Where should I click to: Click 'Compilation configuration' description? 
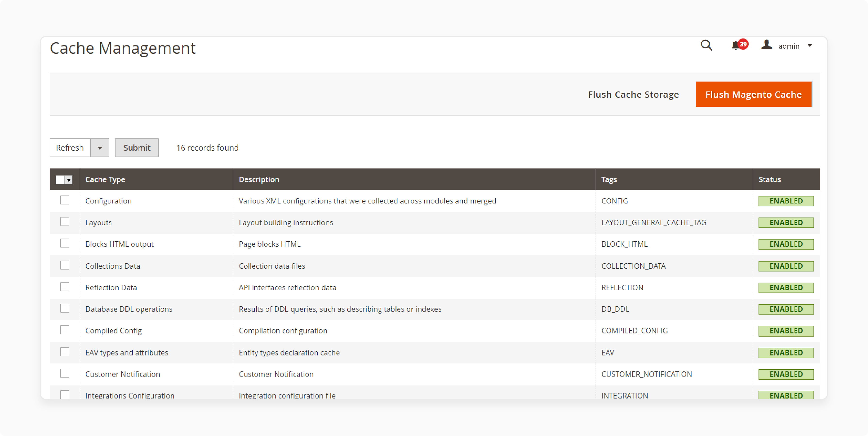pos(283,331)
